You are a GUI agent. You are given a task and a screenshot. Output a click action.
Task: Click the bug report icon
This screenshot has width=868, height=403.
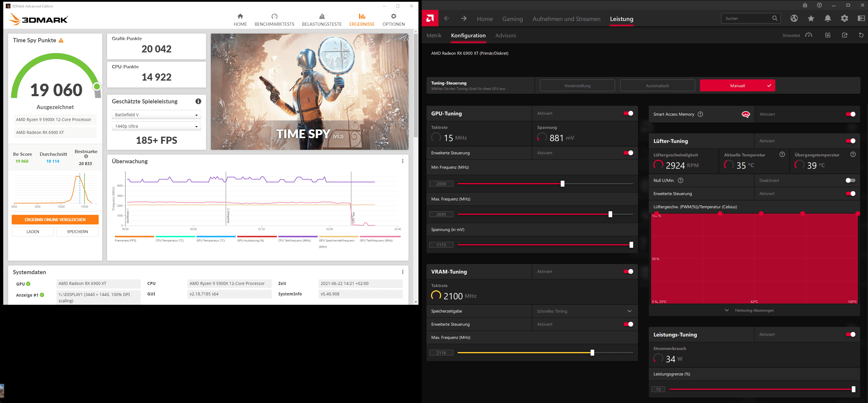pyautogui.click(x=805, y=5)
